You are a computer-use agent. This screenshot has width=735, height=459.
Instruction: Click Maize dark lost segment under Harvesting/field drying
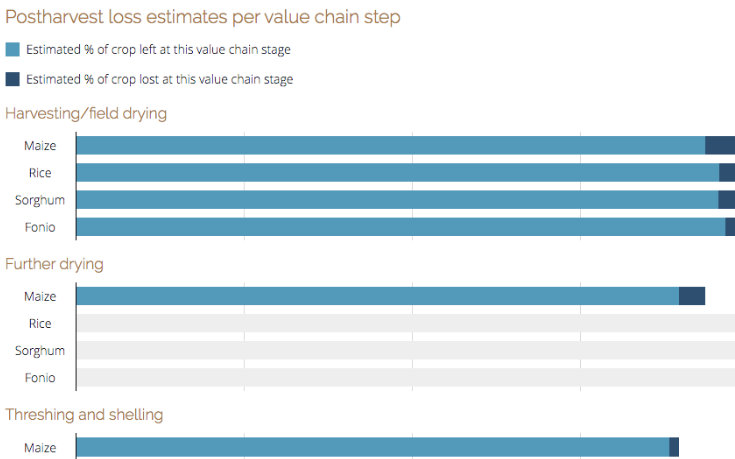click(x=720, y=146)
